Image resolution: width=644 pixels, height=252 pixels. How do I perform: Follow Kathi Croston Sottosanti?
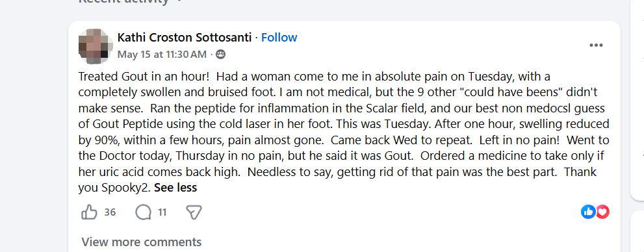pyautogui.click(x=279, y=38)
